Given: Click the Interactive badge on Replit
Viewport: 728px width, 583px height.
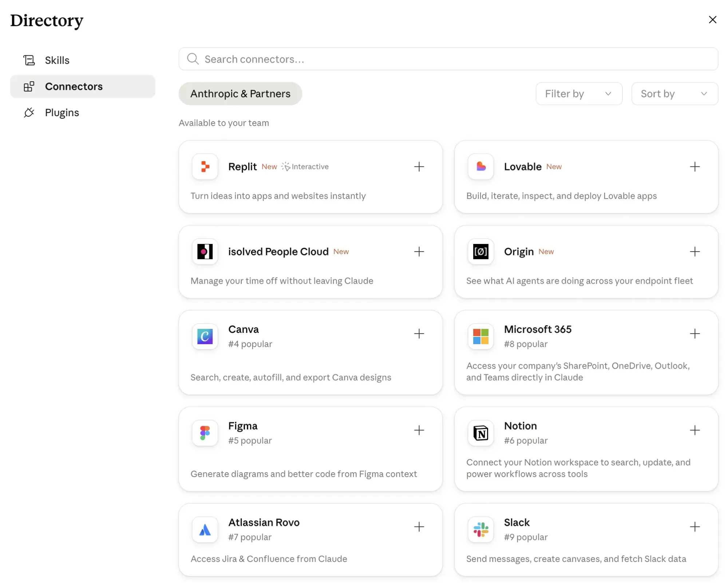Looking at the screenshot, I should (305, 166).
